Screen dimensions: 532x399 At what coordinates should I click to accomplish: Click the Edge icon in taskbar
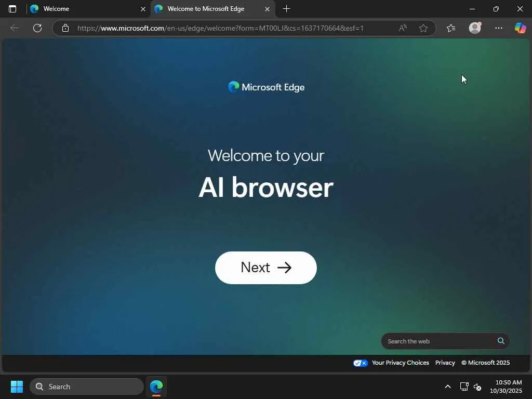tap(156, 387)
